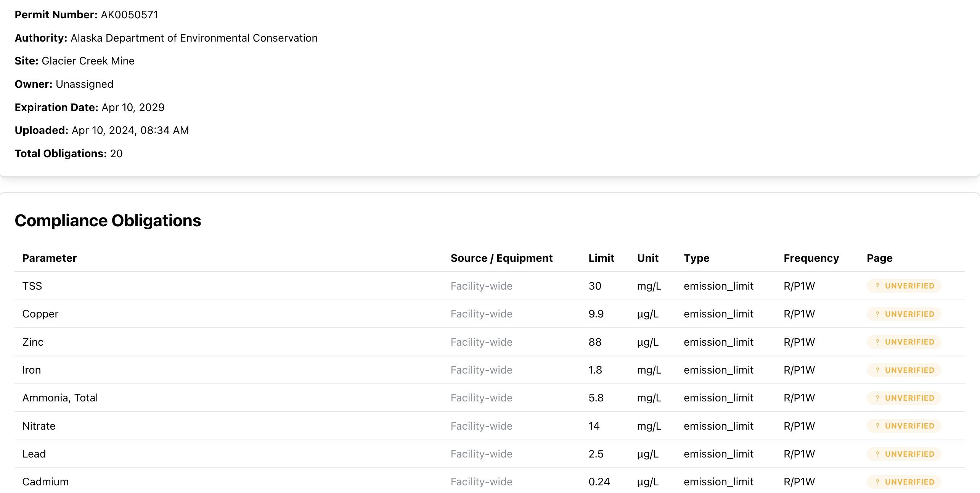Screen dimensions: 980x493
Task: Click the UNVERIFIED badge in the Zinc row
Action: (904, 342)
